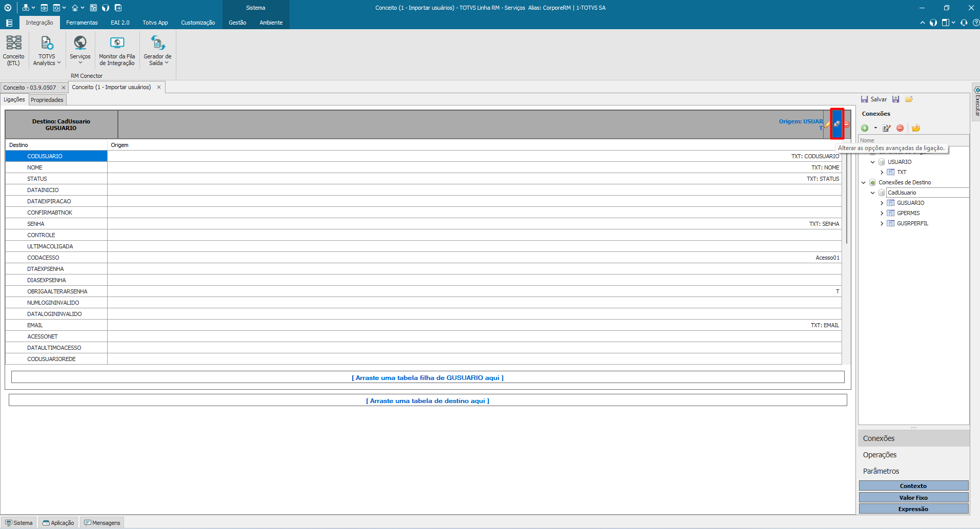Click the Contexto button
The image size is (980, 529).
[913, 486]
